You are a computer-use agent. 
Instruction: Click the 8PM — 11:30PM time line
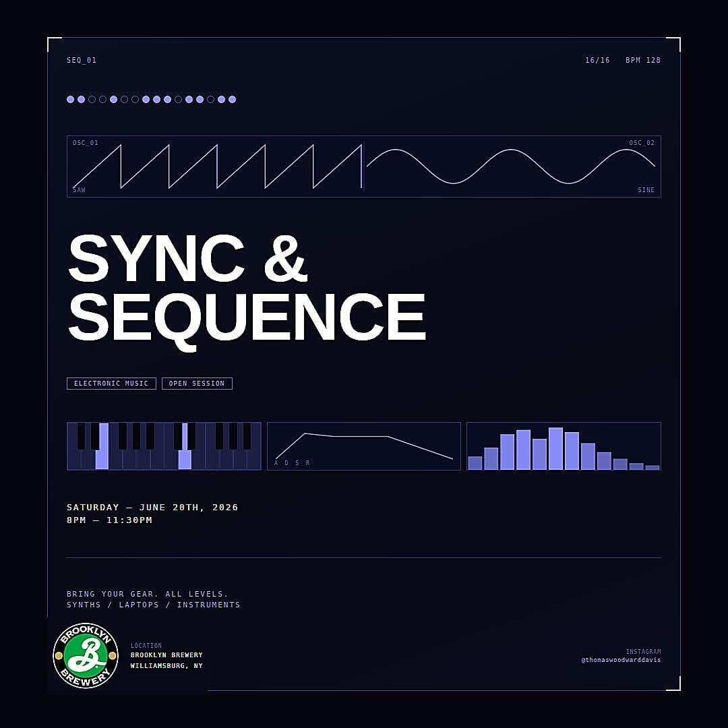pyautogui.click(x=110, y=520)
